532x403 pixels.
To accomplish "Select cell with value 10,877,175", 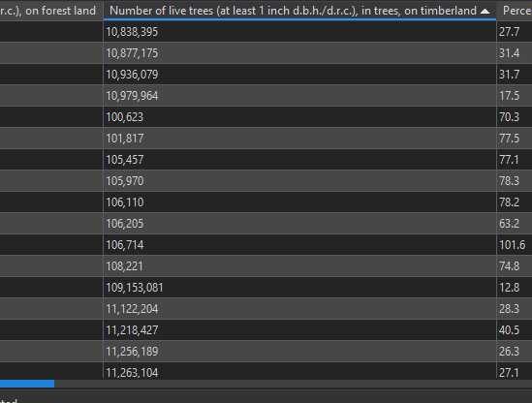I will [299, 53].
